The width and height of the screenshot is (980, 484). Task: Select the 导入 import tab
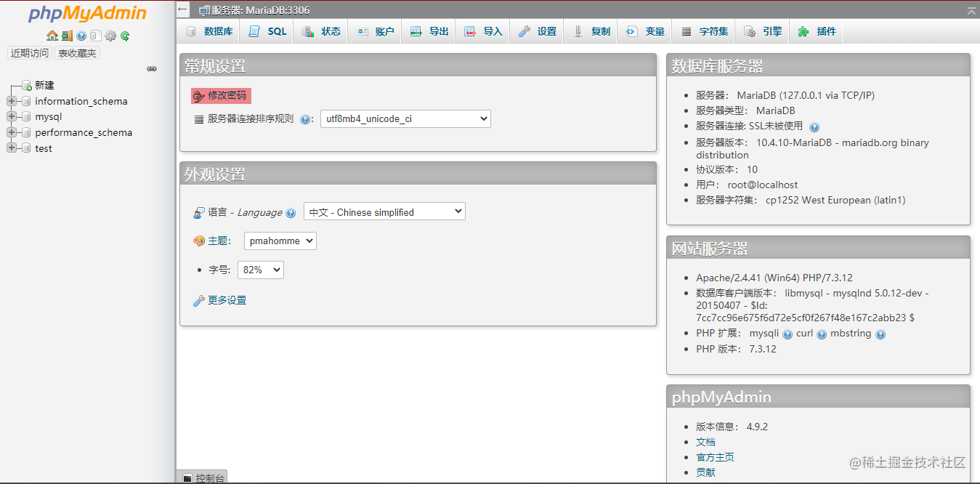483,31
